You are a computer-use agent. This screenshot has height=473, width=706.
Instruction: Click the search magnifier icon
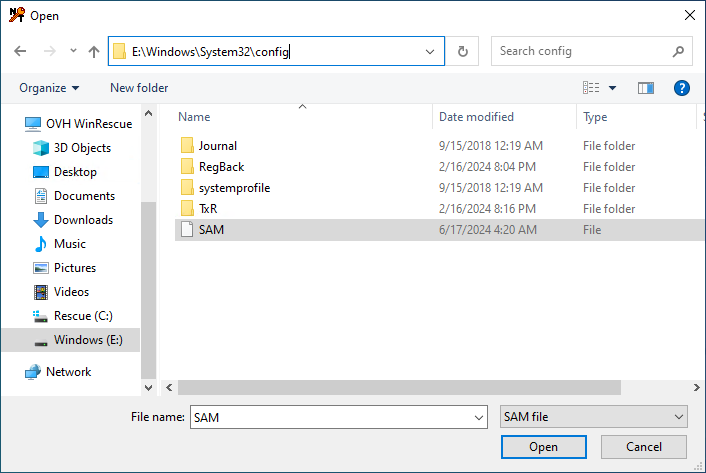(x=678, y=51)
